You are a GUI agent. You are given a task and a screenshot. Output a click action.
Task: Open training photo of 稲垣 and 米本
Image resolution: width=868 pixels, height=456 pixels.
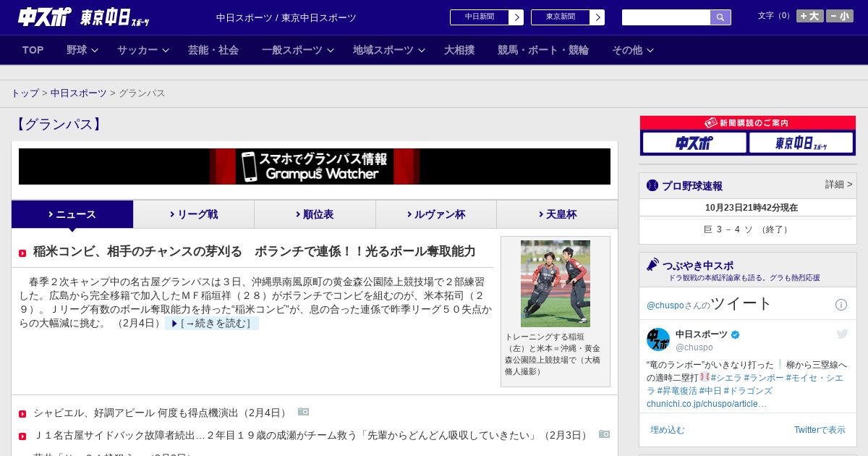556,284
